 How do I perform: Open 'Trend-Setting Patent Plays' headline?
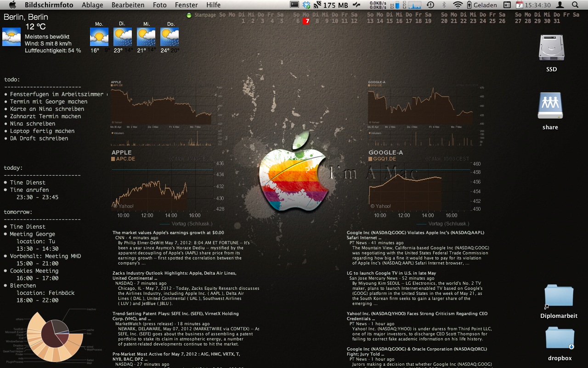click(175, 316)
